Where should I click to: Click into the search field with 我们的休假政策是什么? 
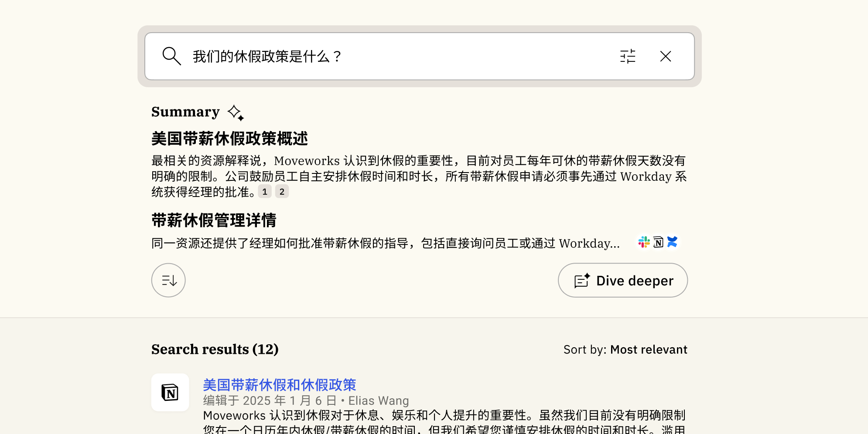tap(393, 56)
